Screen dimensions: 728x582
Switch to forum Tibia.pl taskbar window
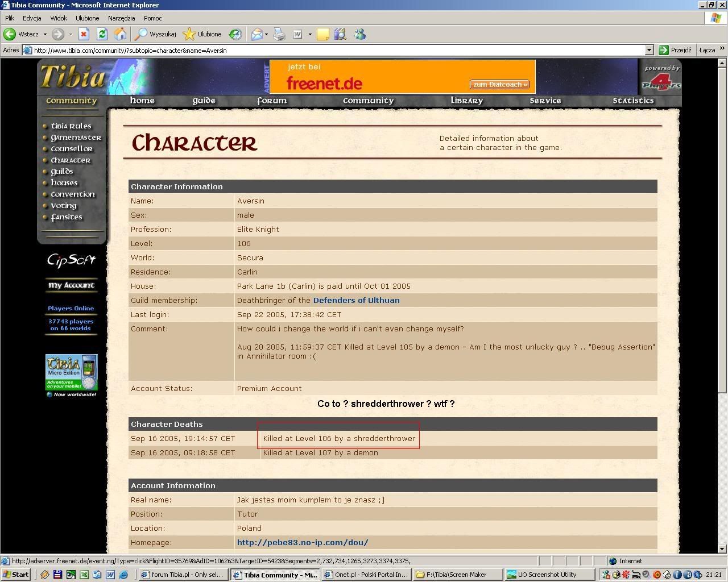point(183,575)
